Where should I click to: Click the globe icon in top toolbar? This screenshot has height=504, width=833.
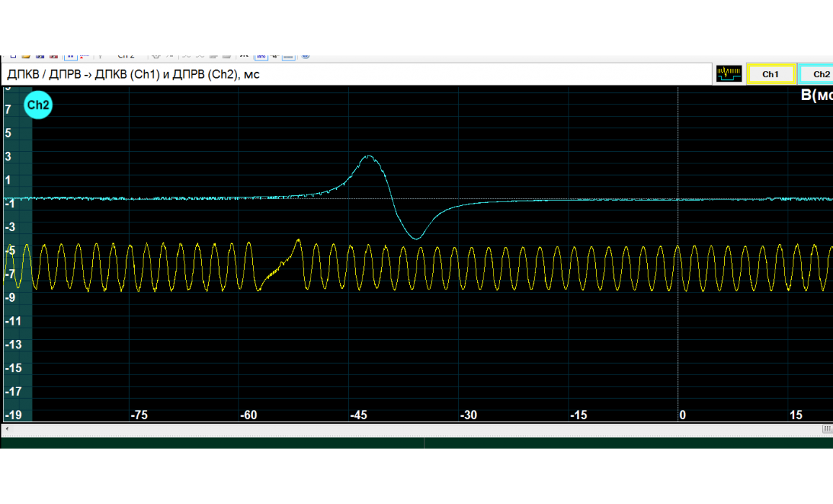[x=306, y=56]
